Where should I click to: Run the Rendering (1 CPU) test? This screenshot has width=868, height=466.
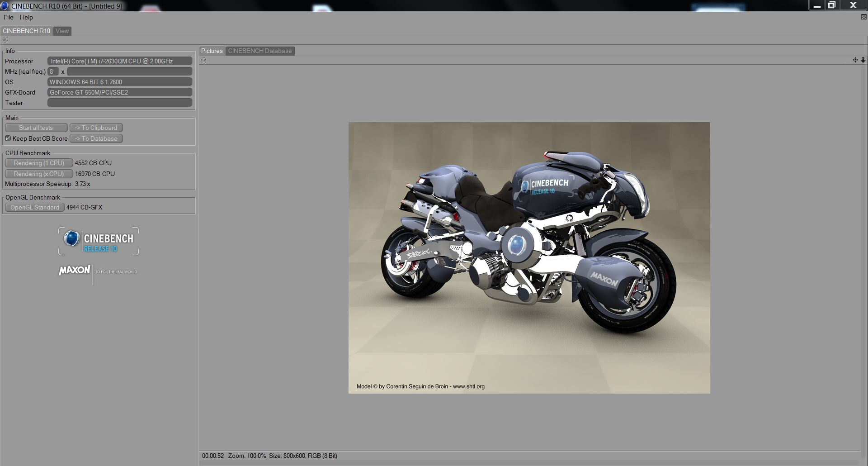coord(39,163)
